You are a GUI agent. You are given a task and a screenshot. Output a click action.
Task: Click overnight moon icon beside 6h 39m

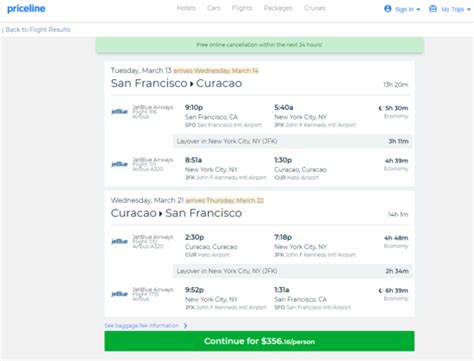pos(381,291)
